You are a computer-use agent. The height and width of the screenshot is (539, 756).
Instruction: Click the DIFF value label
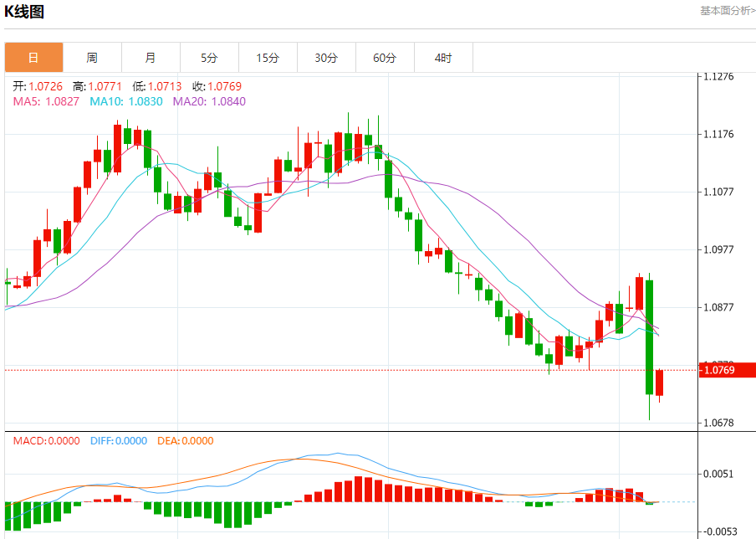[x=119, y=440]
